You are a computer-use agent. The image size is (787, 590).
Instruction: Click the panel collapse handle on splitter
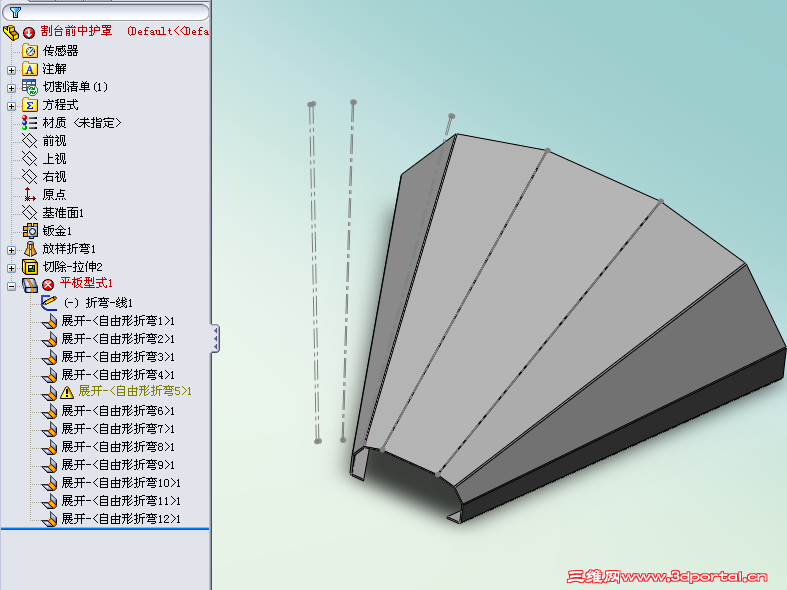[x=215, y=338]
